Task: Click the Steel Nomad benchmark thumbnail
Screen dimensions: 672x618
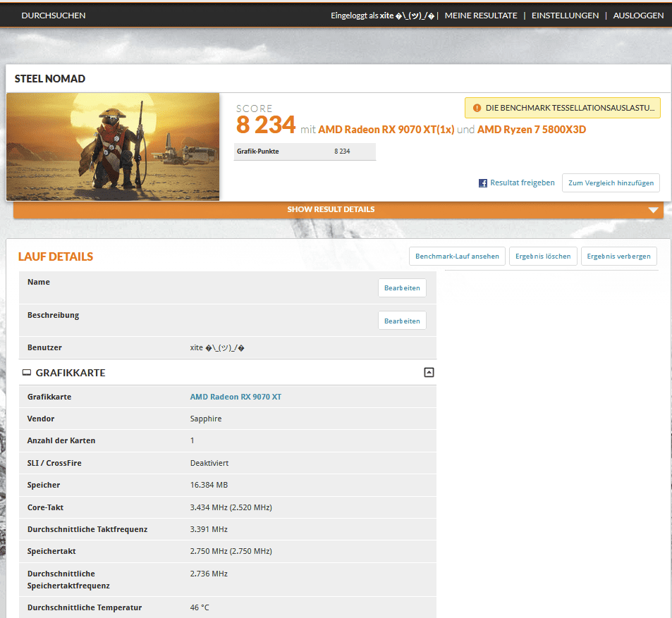Action: (x=113, y=147)
